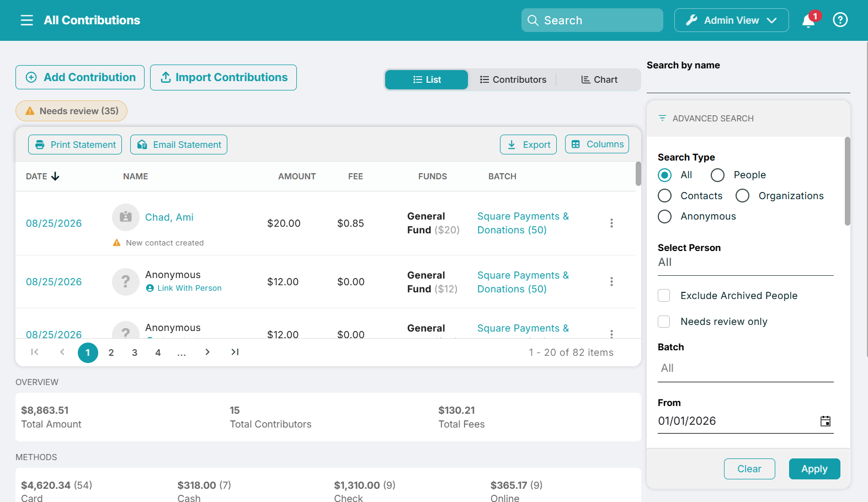Click the search magnifier icon

pyautogui.click(x=532, y=20)
